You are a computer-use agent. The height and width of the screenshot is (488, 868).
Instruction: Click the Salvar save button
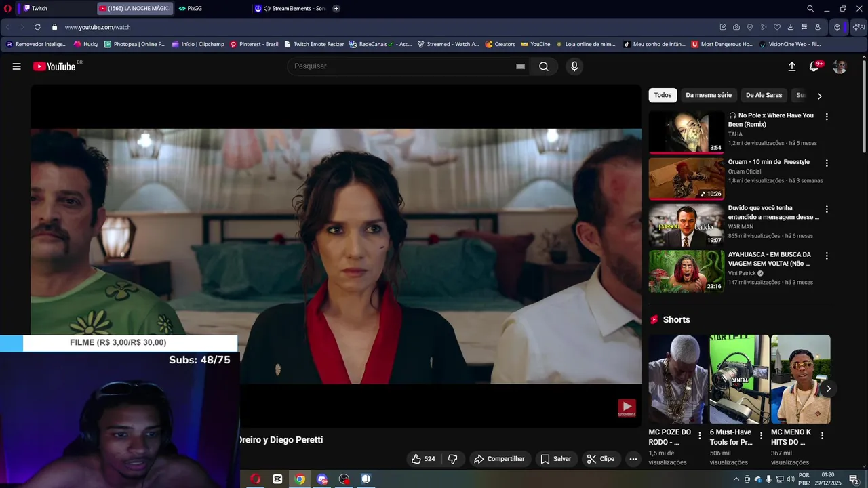[556, 459]
